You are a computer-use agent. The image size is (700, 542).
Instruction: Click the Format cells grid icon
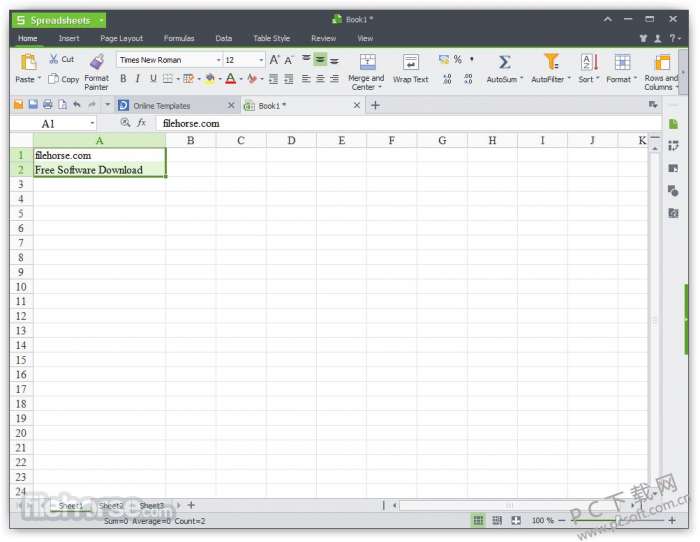pos(622,62)
